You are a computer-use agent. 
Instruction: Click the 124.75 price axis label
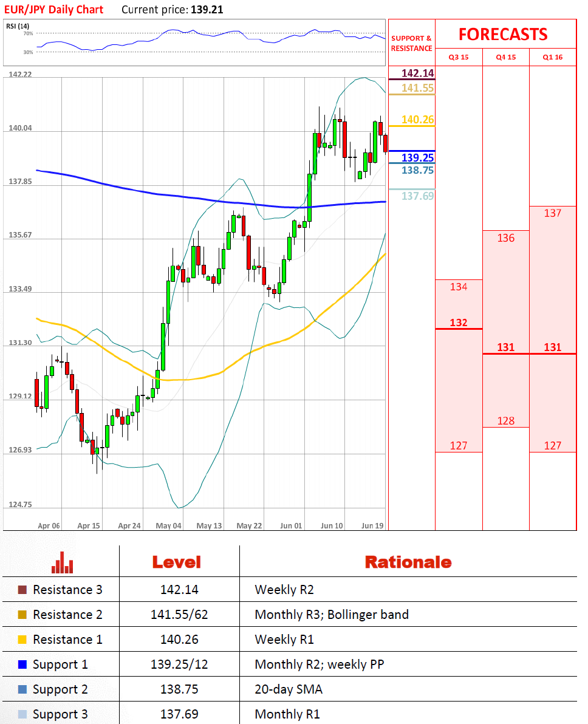(x=20, y=505)
